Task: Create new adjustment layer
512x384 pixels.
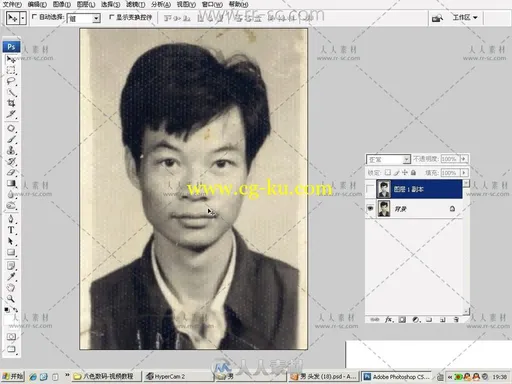Action: coord(416,320)
